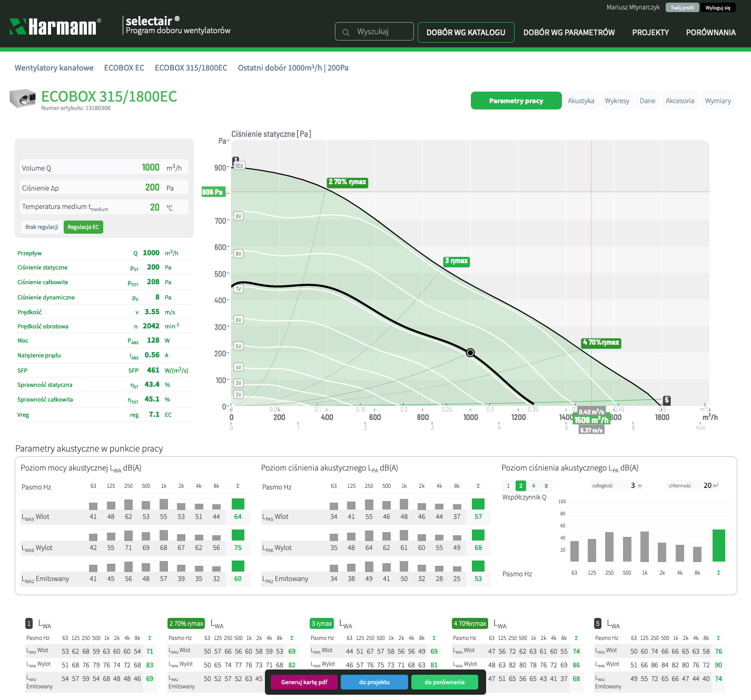Click the odległość distance field
The image size is (751, 700).
coord(617,485)
